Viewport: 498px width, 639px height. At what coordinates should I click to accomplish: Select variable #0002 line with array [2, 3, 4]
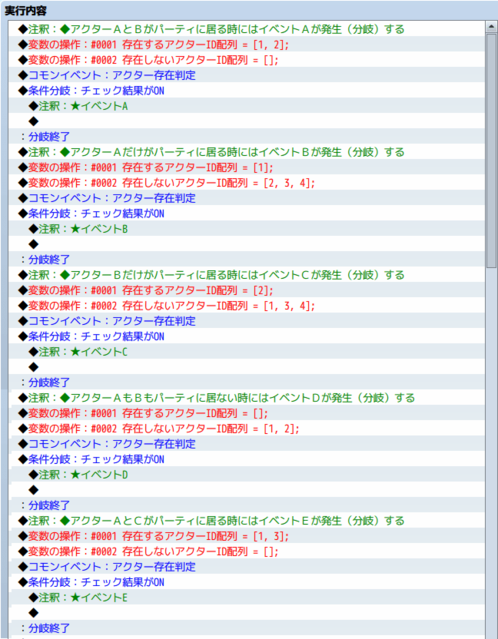tap(247, 183)
